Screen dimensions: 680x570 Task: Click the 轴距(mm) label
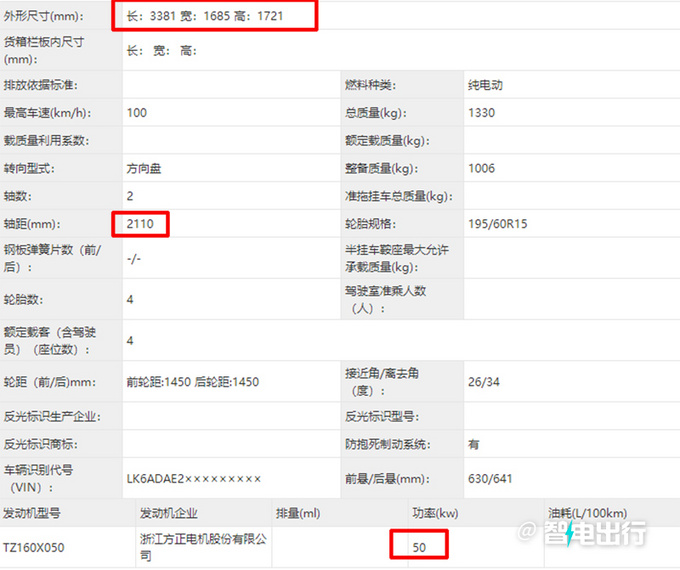tap(32, 224)
